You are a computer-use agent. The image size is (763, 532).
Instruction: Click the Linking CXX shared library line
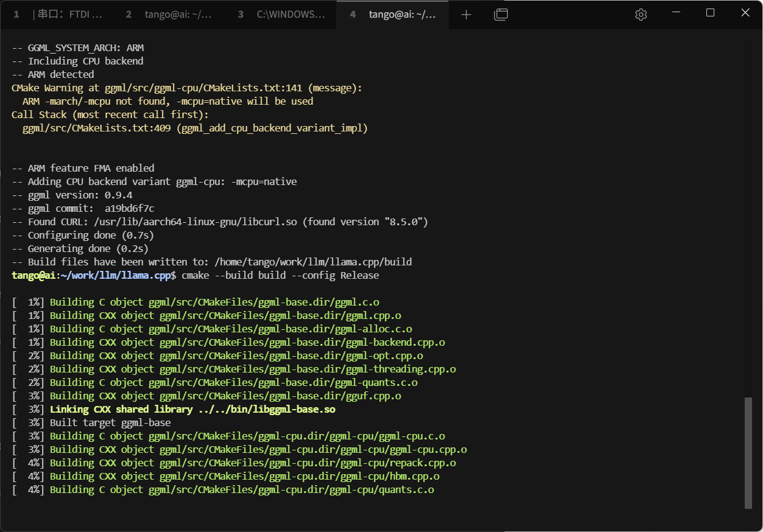tap(192, 410)
